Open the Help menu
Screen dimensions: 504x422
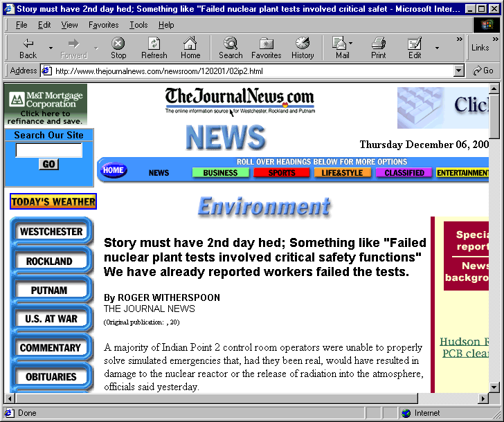(x=166, y=25)
